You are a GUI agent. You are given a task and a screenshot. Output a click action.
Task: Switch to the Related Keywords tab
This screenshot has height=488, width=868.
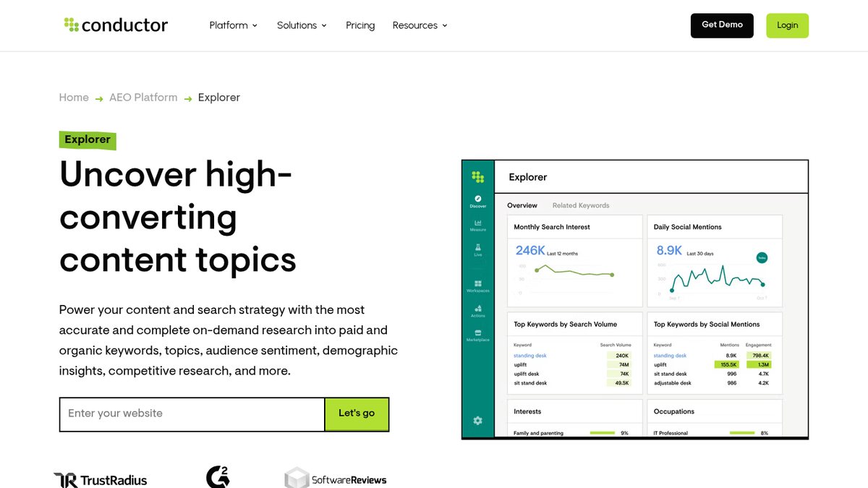(x=581, y=205)
